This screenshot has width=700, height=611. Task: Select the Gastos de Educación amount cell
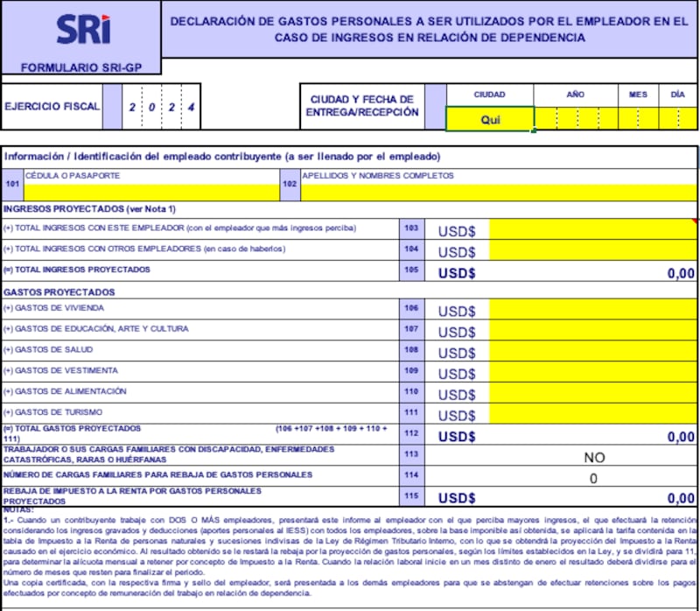(593, 330)
